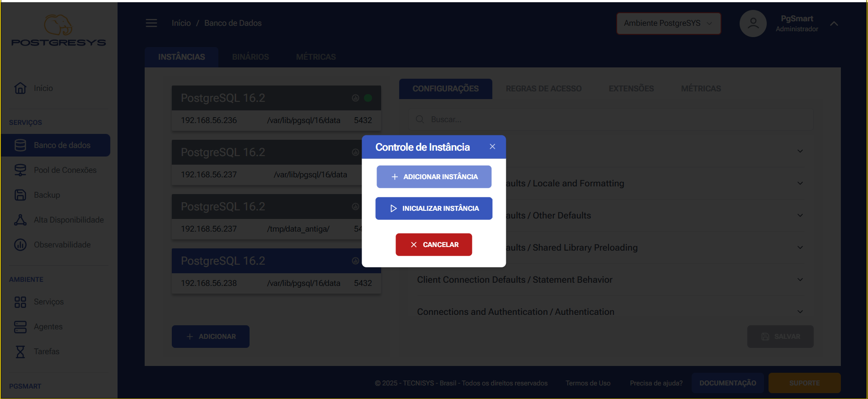The width and height of the screenshot is (868, 399).
Task: Click the Adicionar button below instances
Action: (211, 337)
